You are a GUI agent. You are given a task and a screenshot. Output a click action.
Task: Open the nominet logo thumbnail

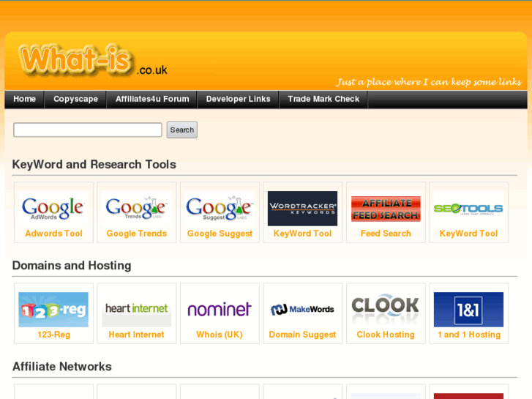click(x=220, y=310)
